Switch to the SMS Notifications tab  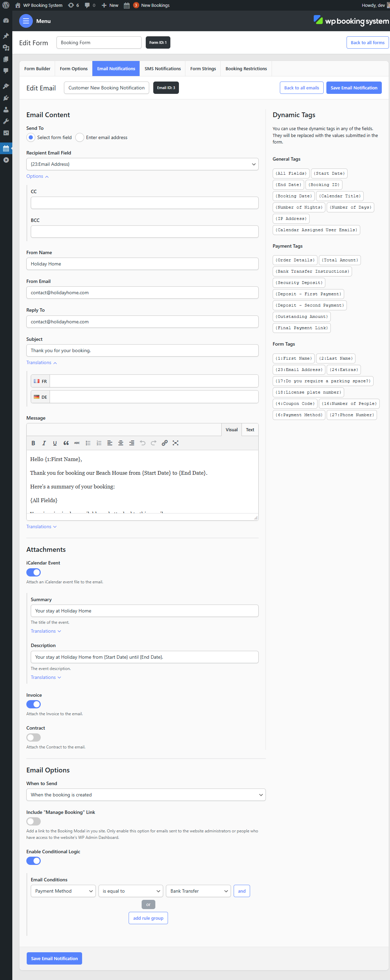[163, 69]
